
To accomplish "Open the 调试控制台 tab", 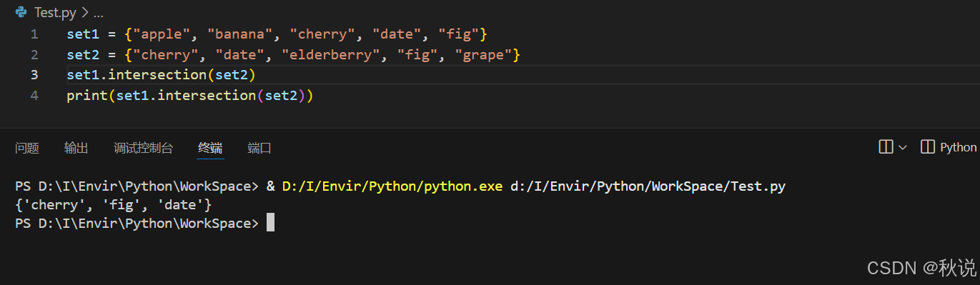I will (x=143, y=148).
